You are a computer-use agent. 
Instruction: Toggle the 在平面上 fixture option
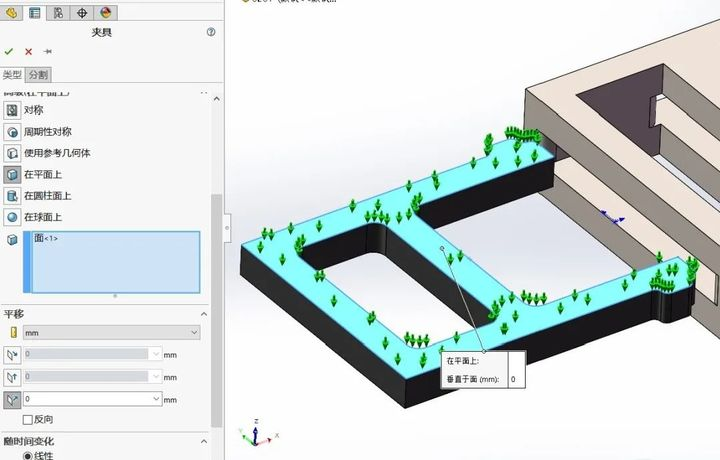13,175
